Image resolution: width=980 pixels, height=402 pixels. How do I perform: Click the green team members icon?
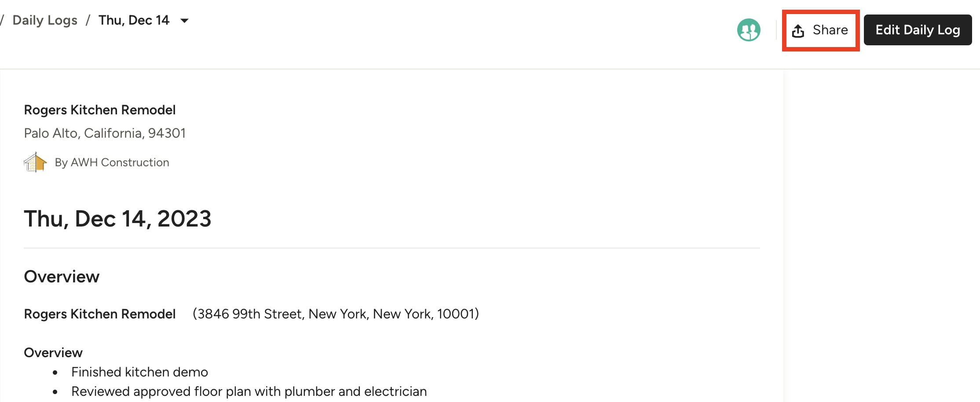click(748, 30)
